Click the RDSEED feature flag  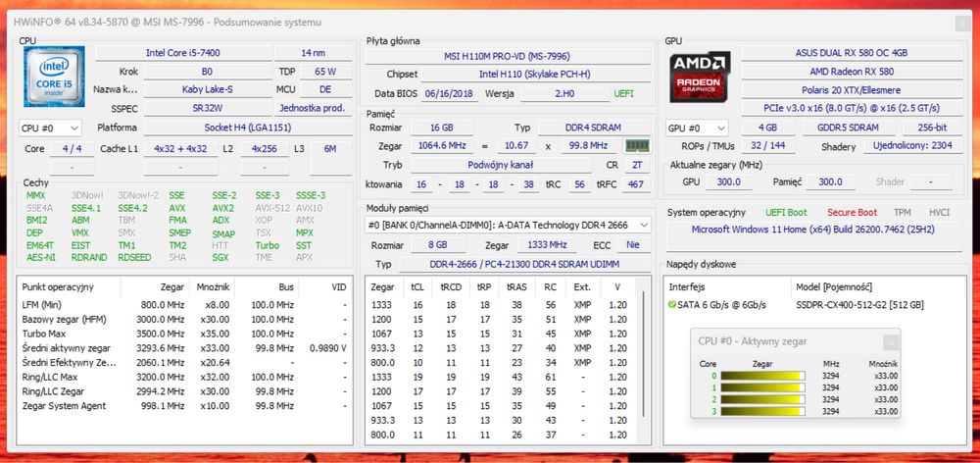tap(134, 257)
